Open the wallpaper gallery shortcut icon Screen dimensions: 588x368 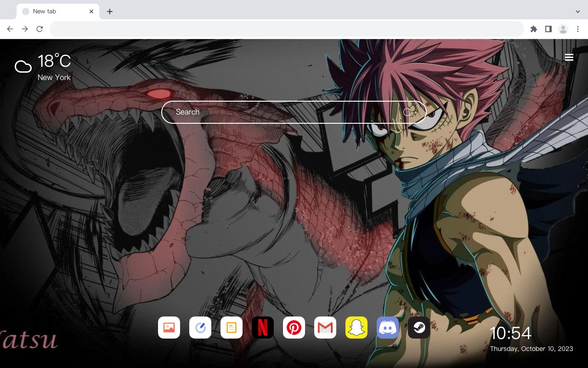click(x=169, y=328)
